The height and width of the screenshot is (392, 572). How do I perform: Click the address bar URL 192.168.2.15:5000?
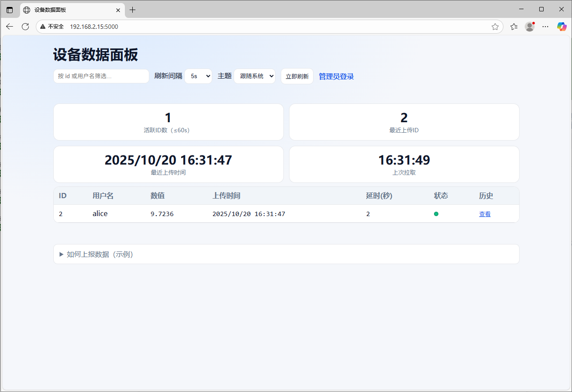(x=94, y=27)
